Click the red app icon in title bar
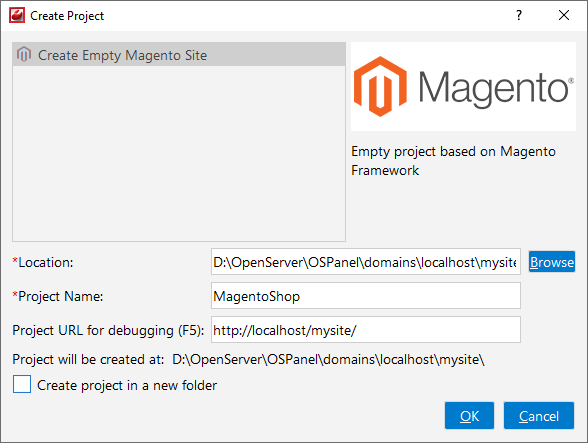Screen dimensions: 588x443 point(17,15)
